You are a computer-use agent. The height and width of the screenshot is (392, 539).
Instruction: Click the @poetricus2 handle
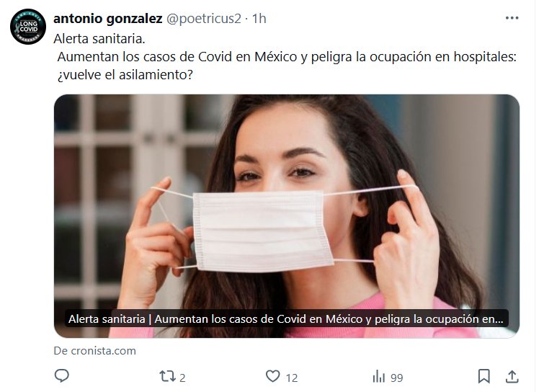point(204,19)
